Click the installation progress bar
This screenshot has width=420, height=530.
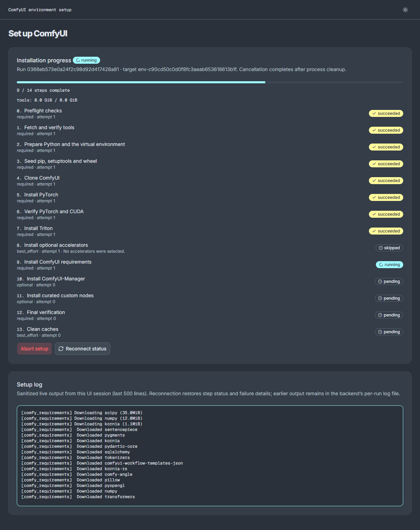point(210,82)
